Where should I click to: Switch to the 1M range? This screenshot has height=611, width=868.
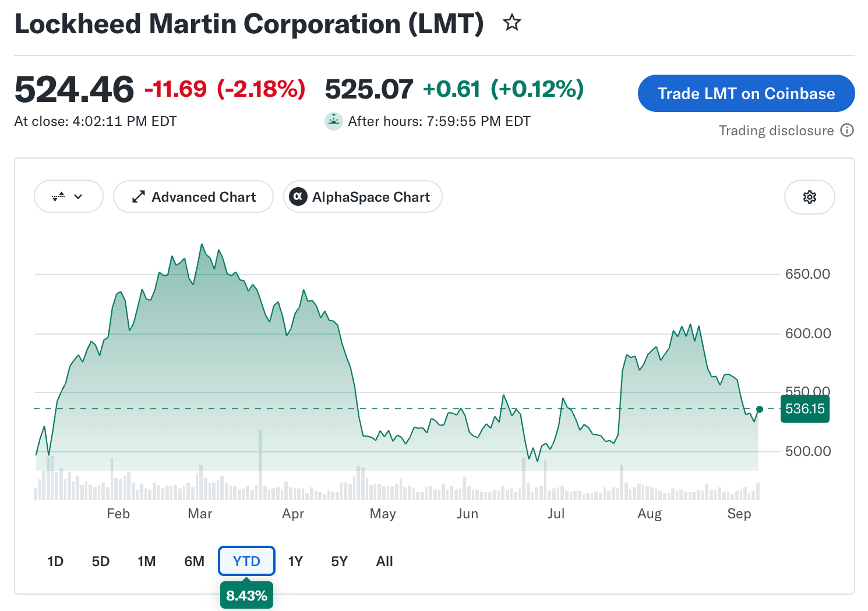(x=147, y=561)
